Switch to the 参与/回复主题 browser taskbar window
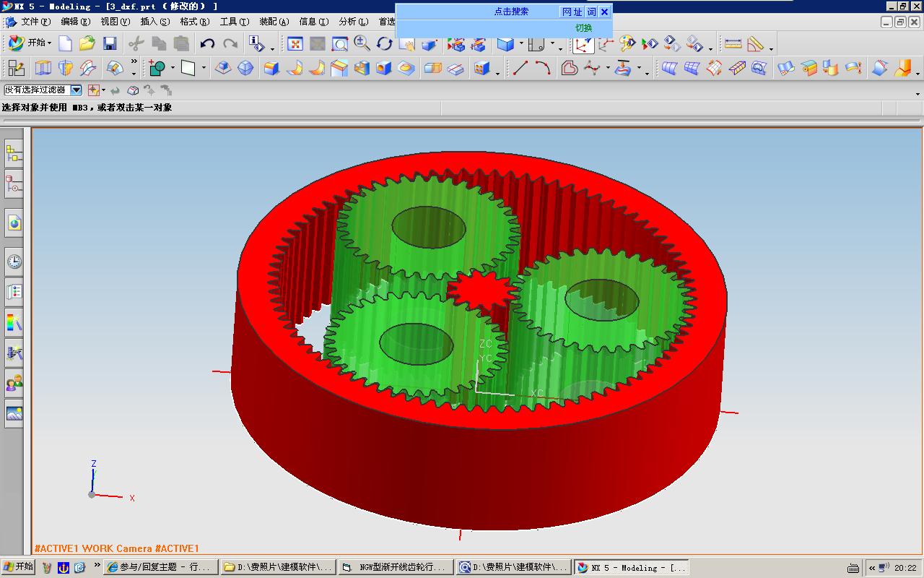 click(x=161, y=567)
